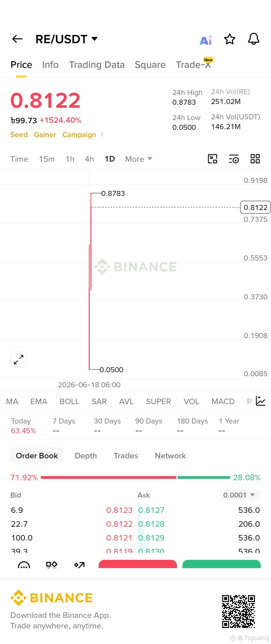271x644 pixels.
Task: Switch to the Trading Data tab
Action: click(x=97, y=65)
